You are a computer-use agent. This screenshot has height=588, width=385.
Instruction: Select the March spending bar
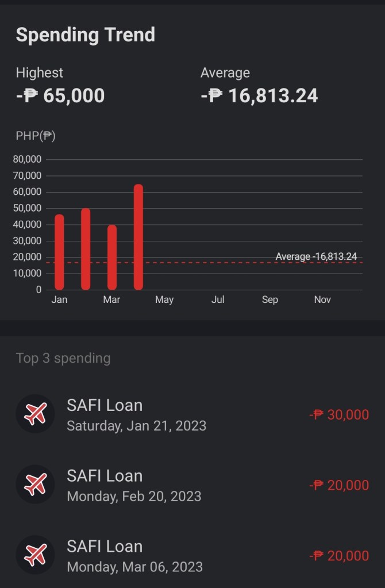(x=112, y=257)
